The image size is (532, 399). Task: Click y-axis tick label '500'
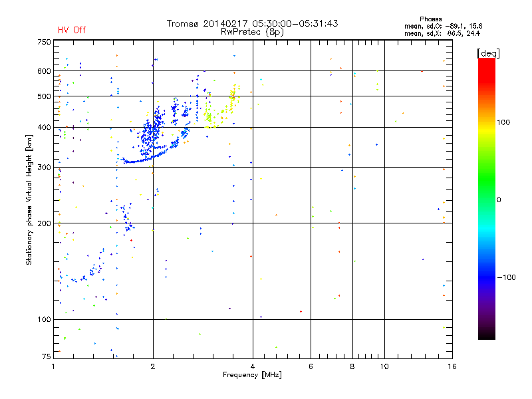coord(44,96)
